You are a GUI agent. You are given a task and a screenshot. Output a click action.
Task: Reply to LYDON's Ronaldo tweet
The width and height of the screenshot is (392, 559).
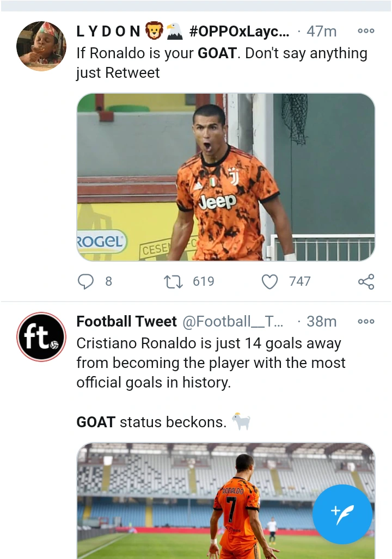pos(86,281)
